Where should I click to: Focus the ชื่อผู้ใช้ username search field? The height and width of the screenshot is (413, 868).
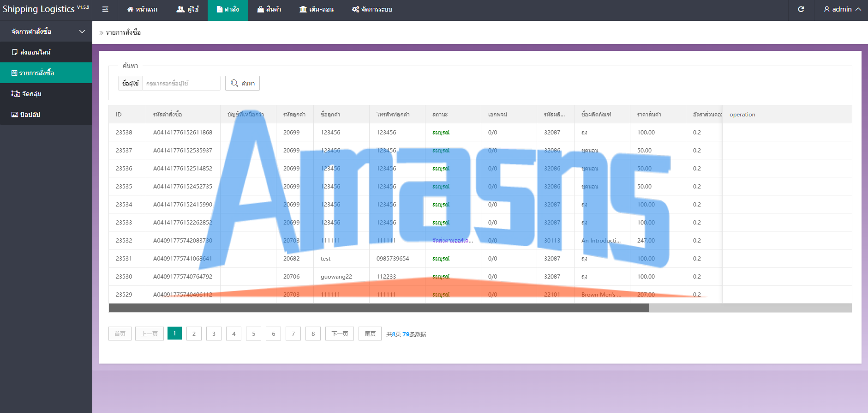[181, 83]
